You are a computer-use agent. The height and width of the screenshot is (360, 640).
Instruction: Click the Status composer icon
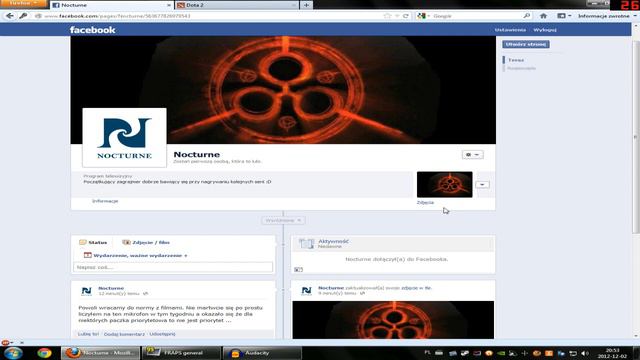tap(82, 242)
